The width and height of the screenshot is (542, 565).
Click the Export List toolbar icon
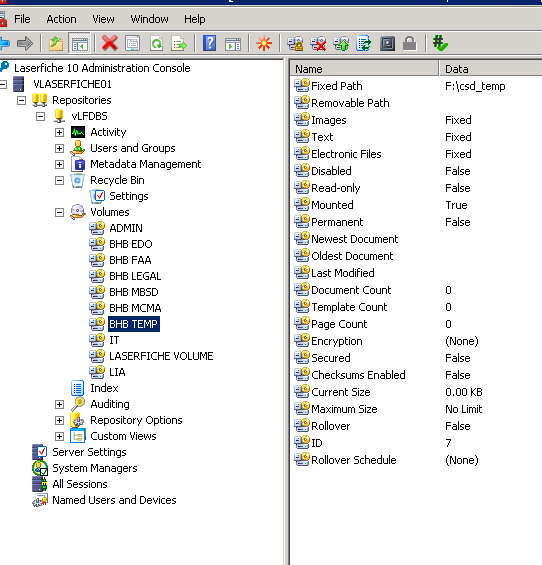coord(179,44)
